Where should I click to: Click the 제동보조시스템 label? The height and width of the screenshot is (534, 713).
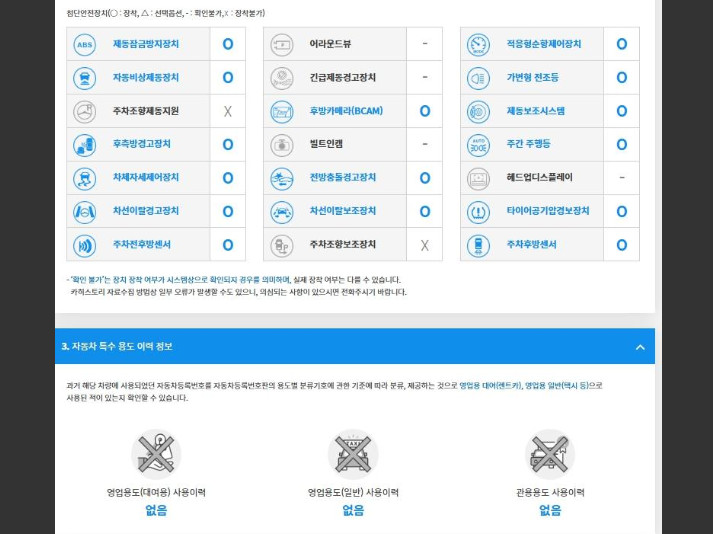536,111
